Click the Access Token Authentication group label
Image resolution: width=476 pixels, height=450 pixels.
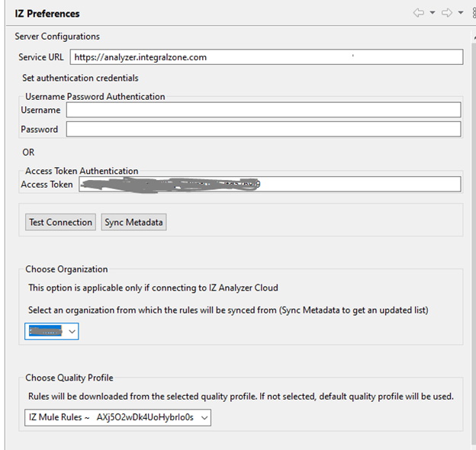click(x=82, y=171)
